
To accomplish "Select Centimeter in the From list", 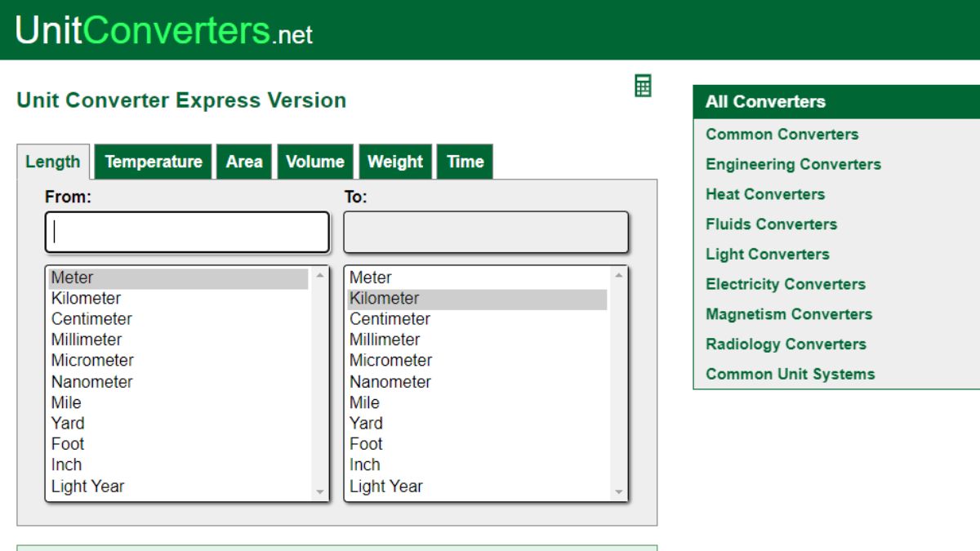I will pyautogui.click(x=91, y=319).
